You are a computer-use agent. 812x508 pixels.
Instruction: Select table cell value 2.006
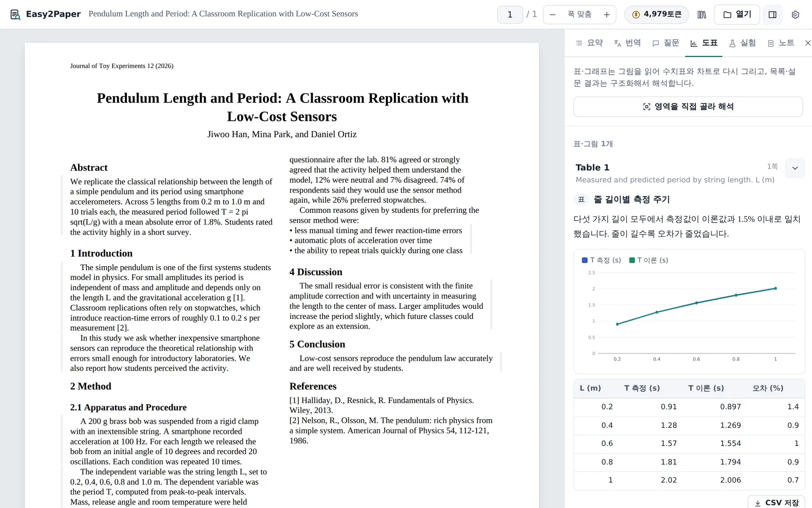point(730,480)
